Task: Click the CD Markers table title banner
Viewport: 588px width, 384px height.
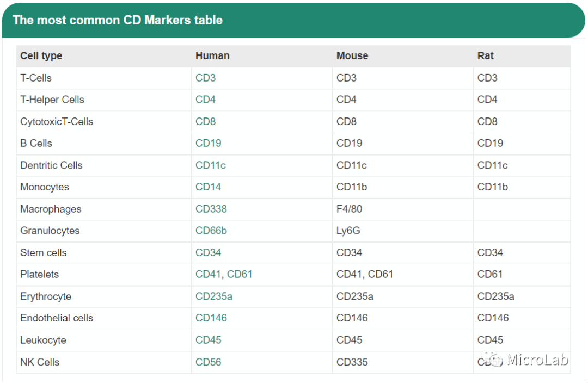Action: [118, 21]
